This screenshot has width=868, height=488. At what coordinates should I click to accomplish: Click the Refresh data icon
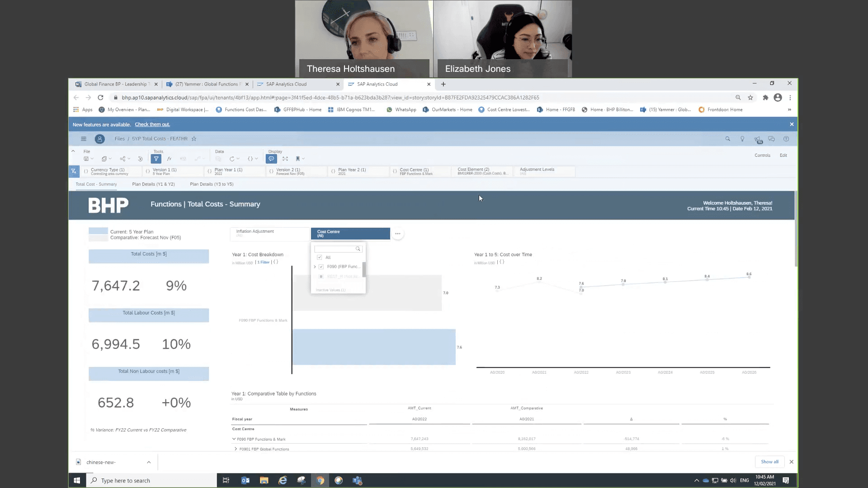coord(232,159)
